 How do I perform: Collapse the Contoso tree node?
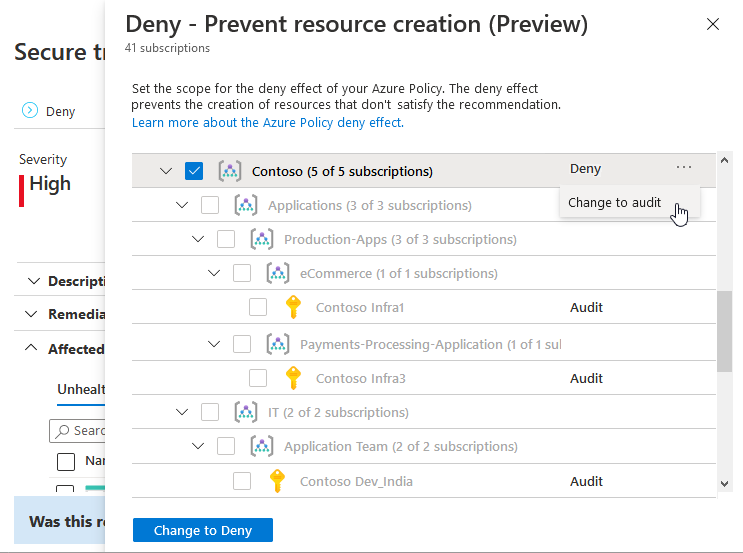pos(166,171)
